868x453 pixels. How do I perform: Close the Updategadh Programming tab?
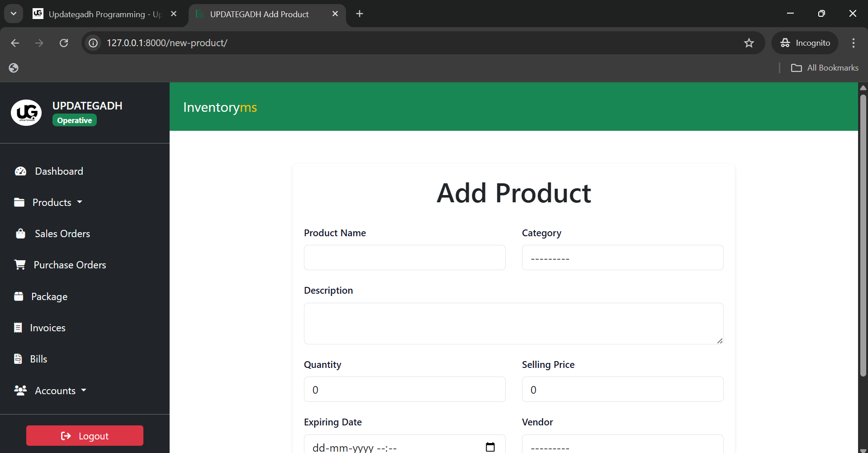[x=174, y=14]
